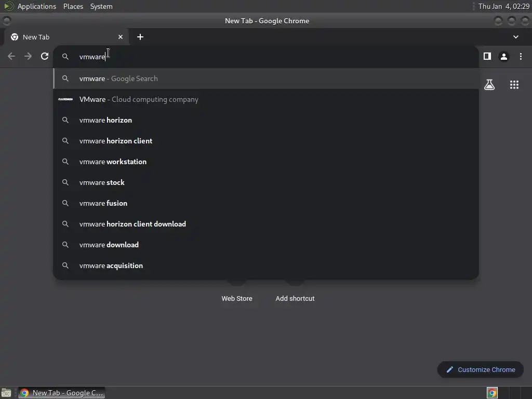This screenshot has height=399, width=532.
Task: Select the New Tab tab
Action: [66, 37]
